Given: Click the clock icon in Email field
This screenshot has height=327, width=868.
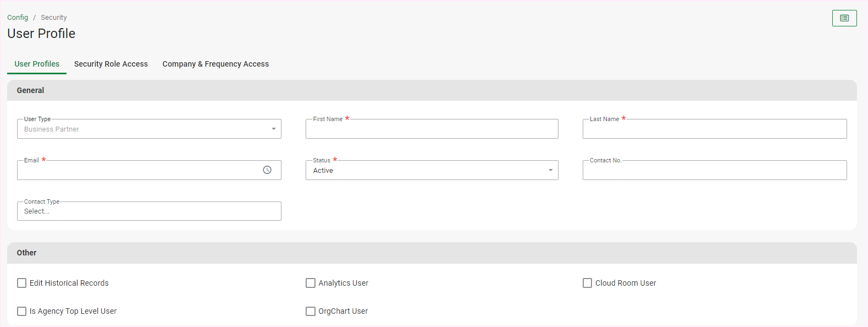Looking at the screenshot, I should (x=267, y=170).
